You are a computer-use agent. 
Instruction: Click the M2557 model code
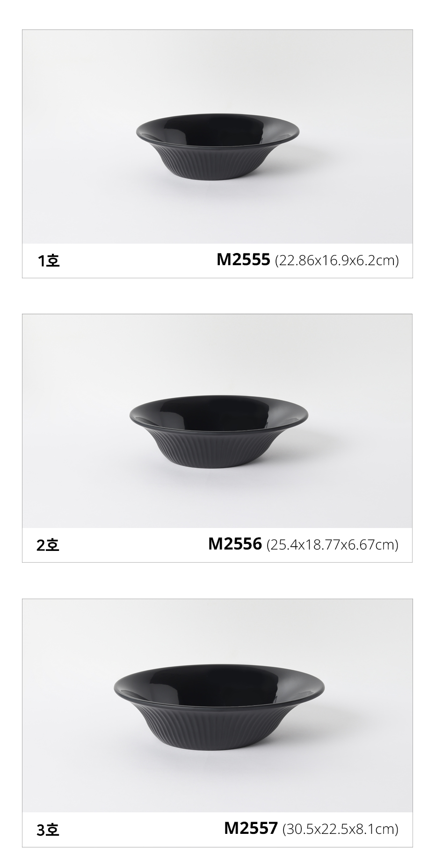pos(251,828)
